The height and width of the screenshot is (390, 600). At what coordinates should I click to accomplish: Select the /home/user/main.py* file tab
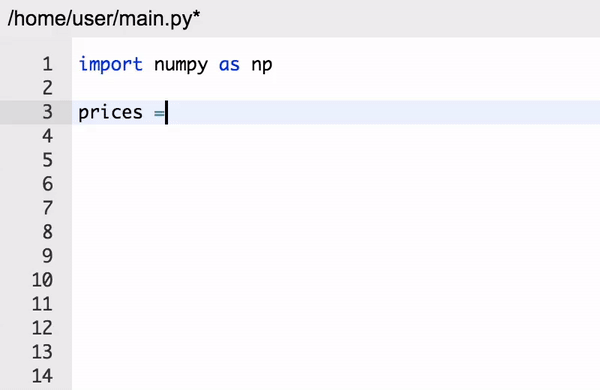click(x=104, y=18)
